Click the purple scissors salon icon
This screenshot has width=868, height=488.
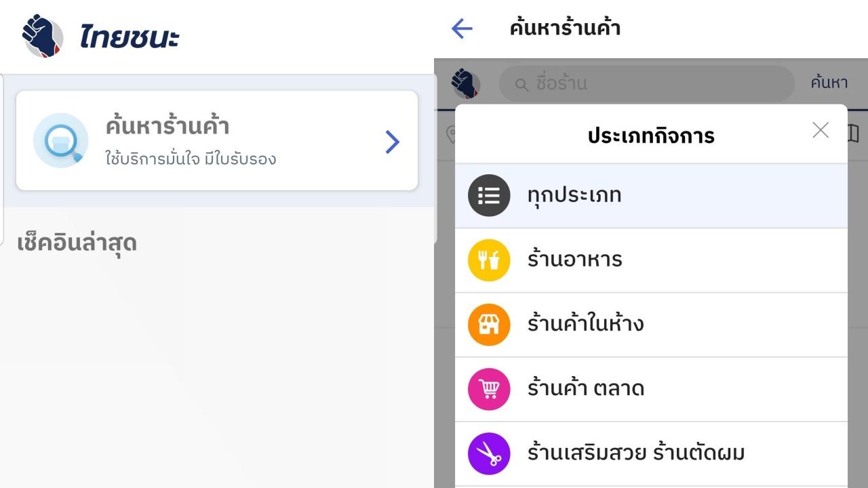pyautogui.click(x=489, y=453)
